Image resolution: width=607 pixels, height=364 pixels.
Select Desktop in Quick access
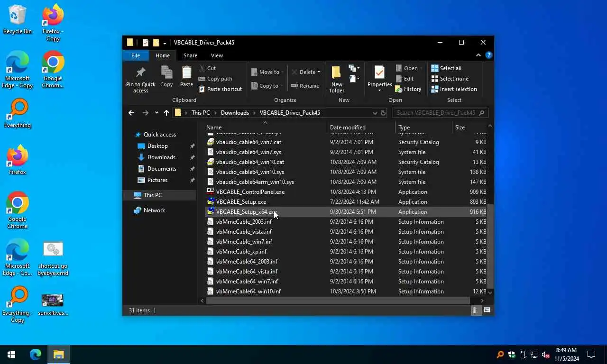coord(157,146)
